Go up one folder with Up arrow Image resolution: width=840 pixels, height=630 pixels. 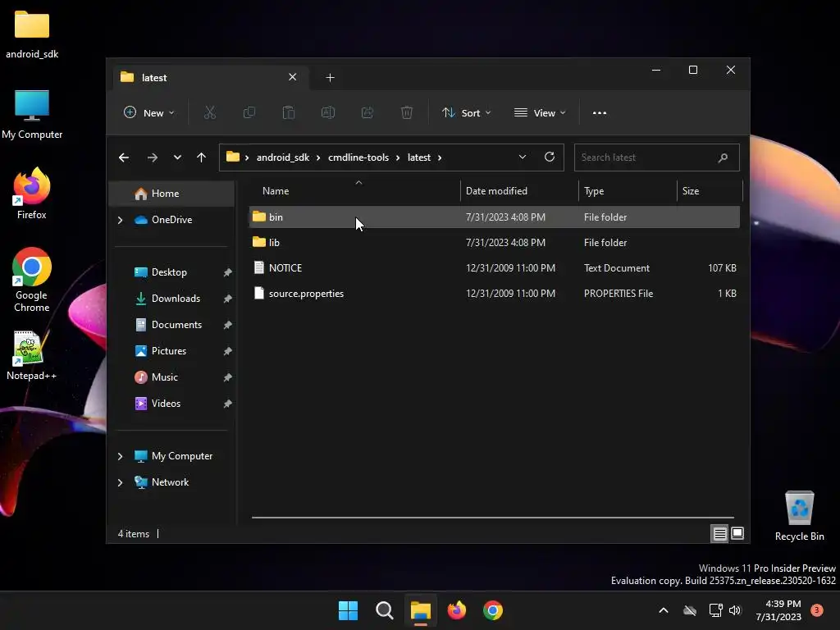tap(202, 157)
